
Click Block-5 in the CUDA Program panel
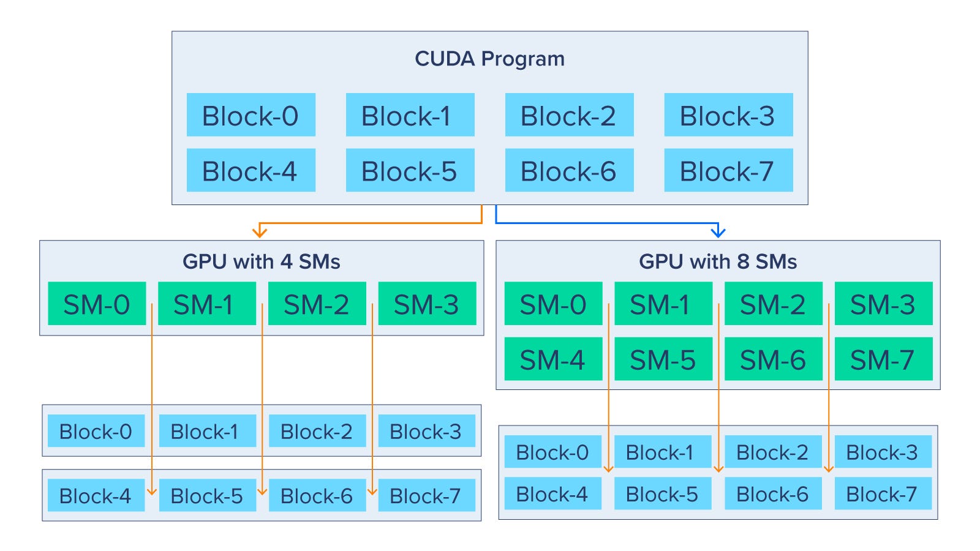pos(410,170)
